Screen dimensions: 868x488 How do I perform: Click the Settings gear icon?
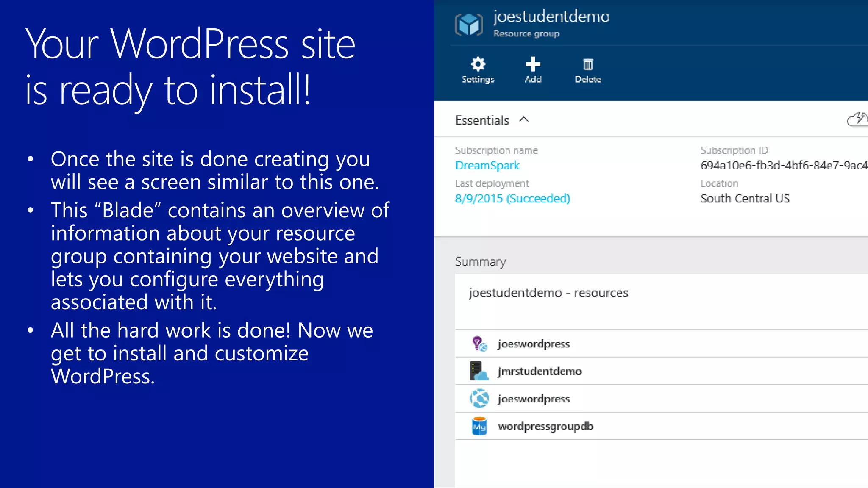[x=478, y=64]
